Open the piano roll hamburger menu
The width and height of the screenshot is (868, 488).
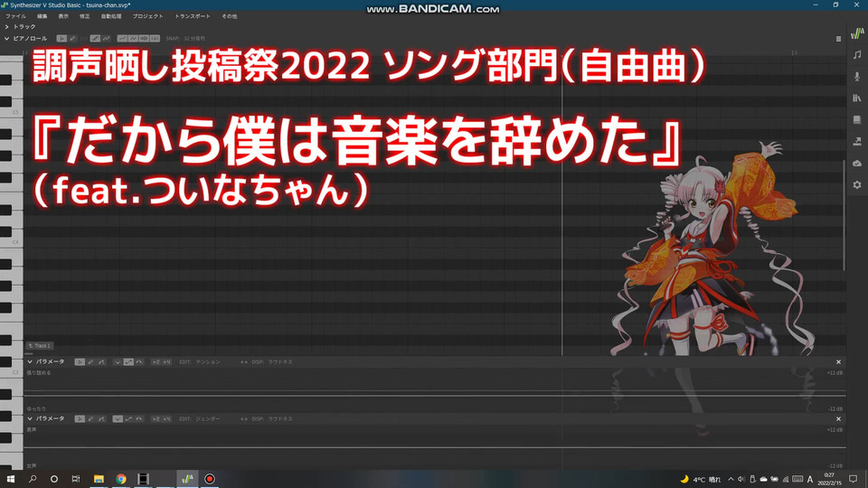coord(838,39)
